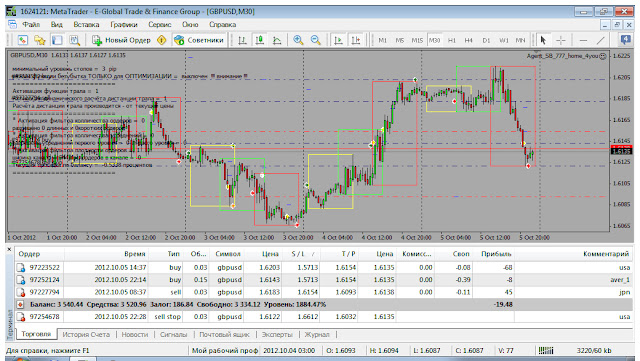Open the chat notifications icon
This screenshot has width=640, height=361.
[625, 40]
